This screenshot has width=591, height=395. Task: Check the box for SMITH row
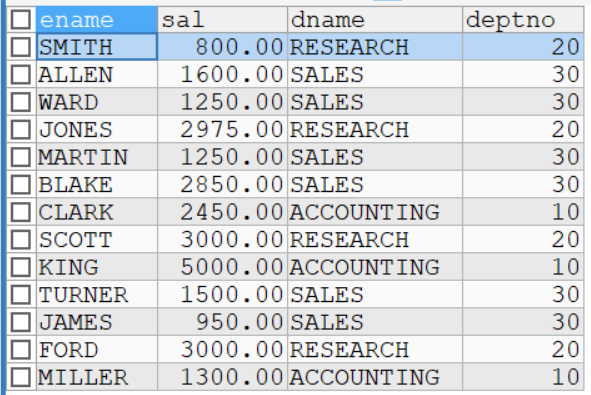coord(21,47)
